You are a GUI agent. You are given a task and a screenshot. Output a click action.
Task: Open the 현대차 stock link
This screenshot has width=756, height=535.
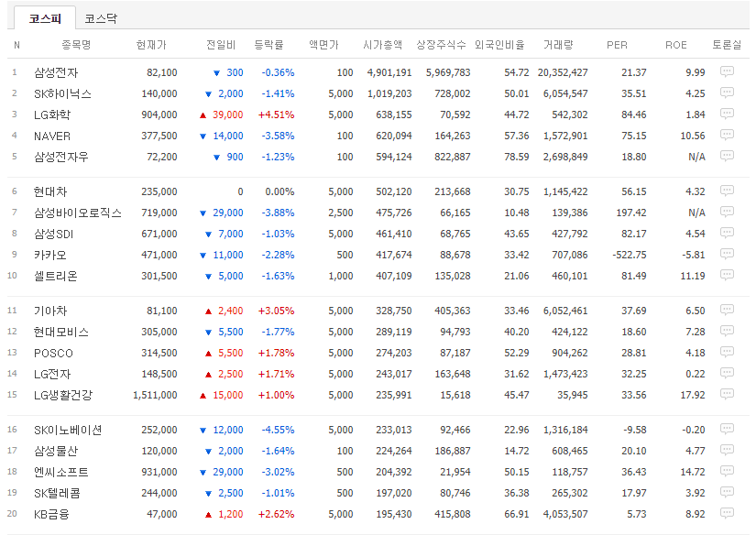pyautogui.click(x=50, y=191)
